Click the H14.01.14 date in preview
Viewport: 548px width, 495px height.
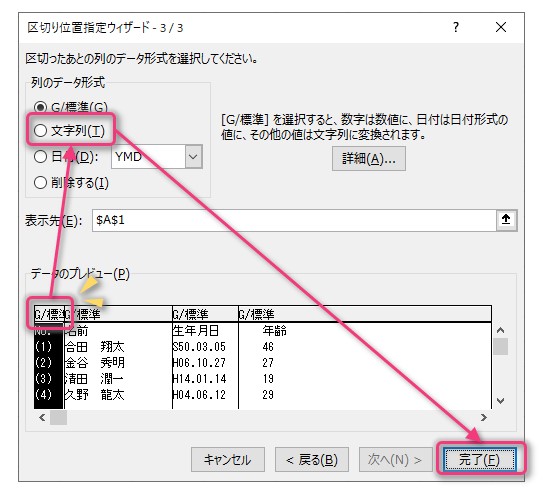(x=199, y=379)
